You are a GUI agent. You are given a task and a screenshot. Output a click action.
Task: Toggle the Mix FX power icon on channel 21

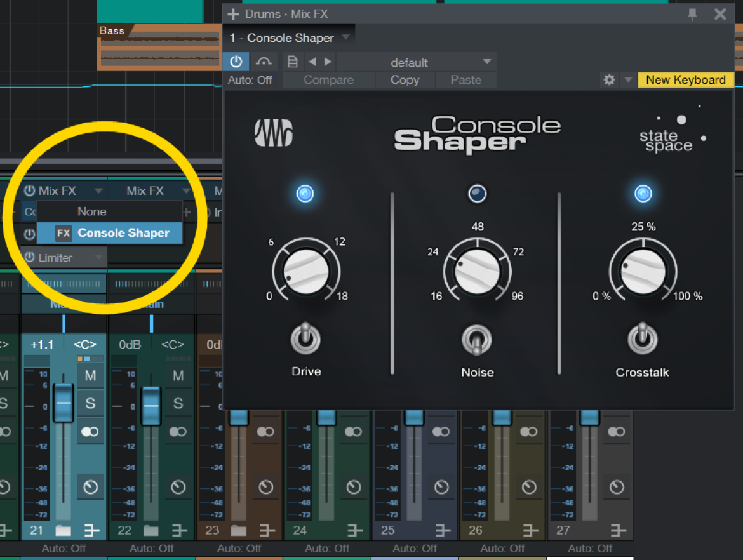(x=30, y=190)
